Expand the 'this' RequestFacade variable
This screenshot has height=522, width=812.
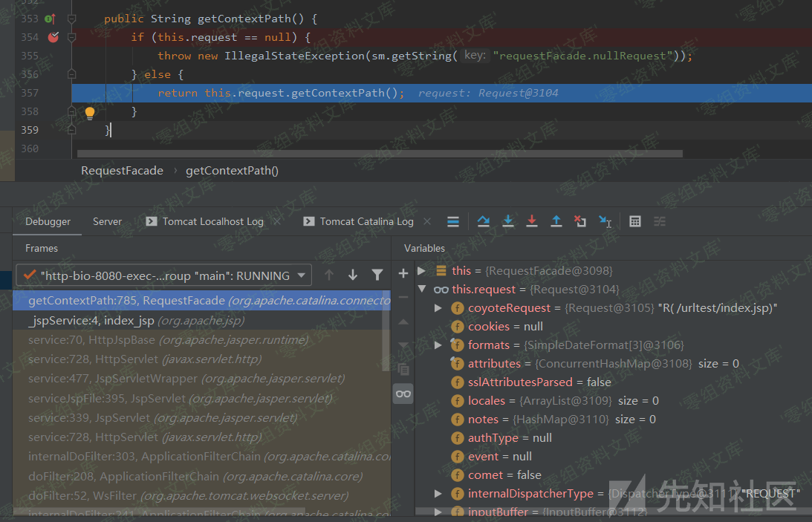click(x=422, y=271)
